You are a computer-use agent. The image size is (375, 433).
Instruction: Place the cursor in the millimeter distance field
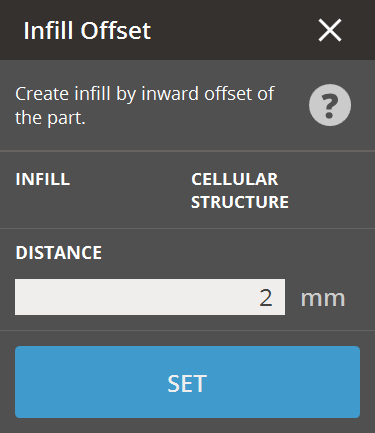[150, 297]
